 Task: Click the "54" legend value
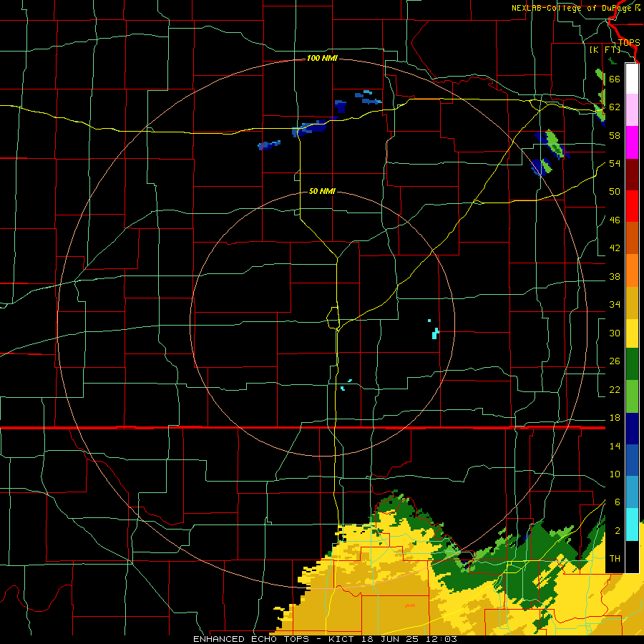tap(615, 163)
